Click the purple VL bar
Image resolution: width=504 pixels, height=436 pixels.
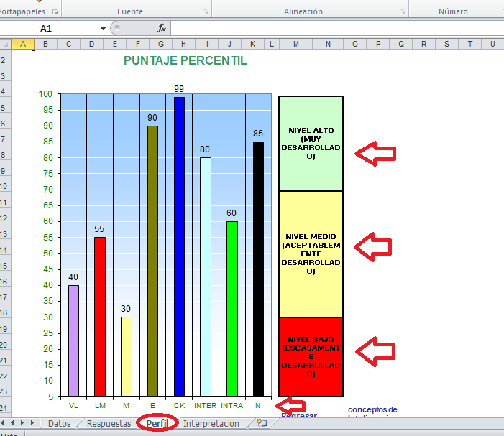[x=73, y=340]
